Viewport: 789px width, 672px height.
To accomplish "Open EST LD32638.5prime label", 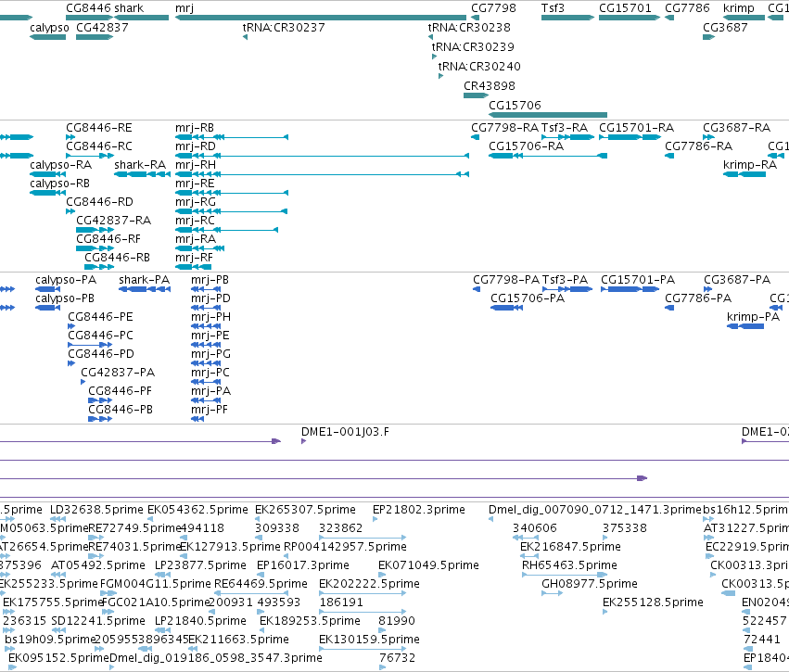I will (96, 510).
